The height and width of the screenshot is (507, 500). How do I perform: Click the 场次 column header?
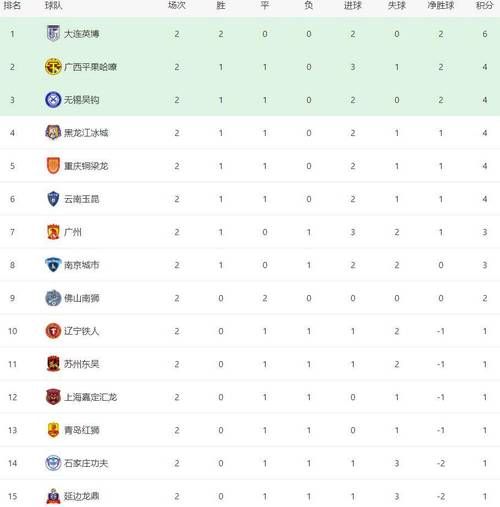tap(177, 5)
